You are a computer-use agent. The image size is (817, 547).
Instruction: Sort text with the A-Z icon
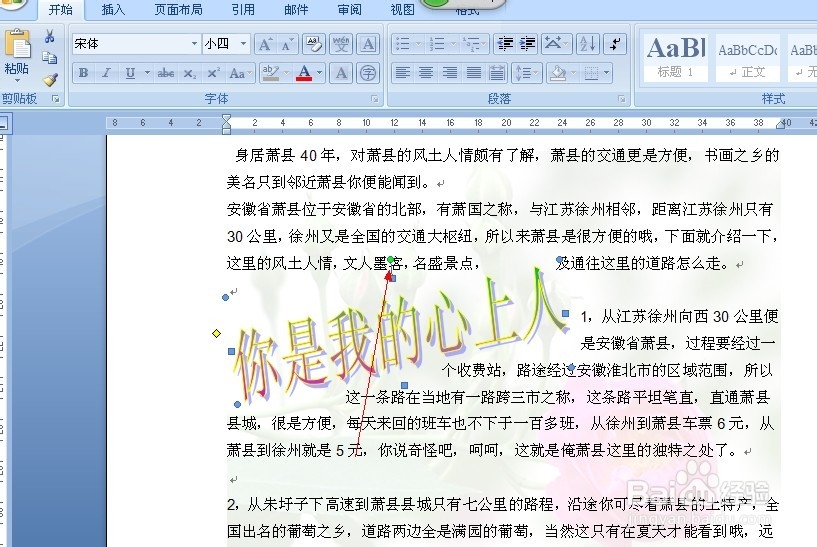tap(587, 44)
